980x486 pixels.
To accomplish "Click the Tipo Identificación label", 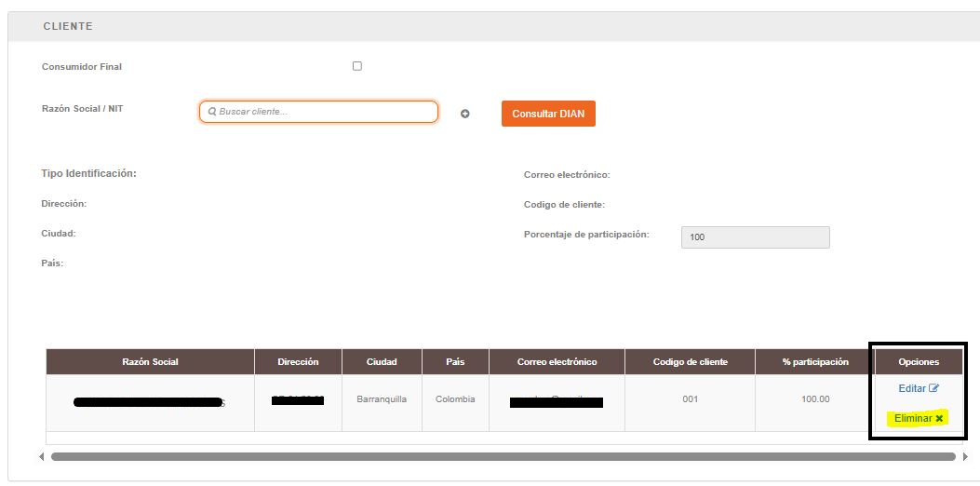I will coord(88,173).
